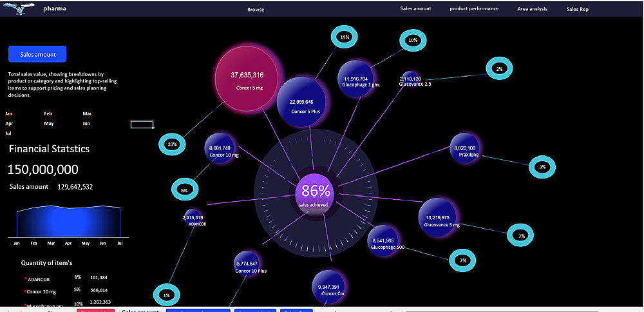Open the product performance page

(x=474, y=8)
